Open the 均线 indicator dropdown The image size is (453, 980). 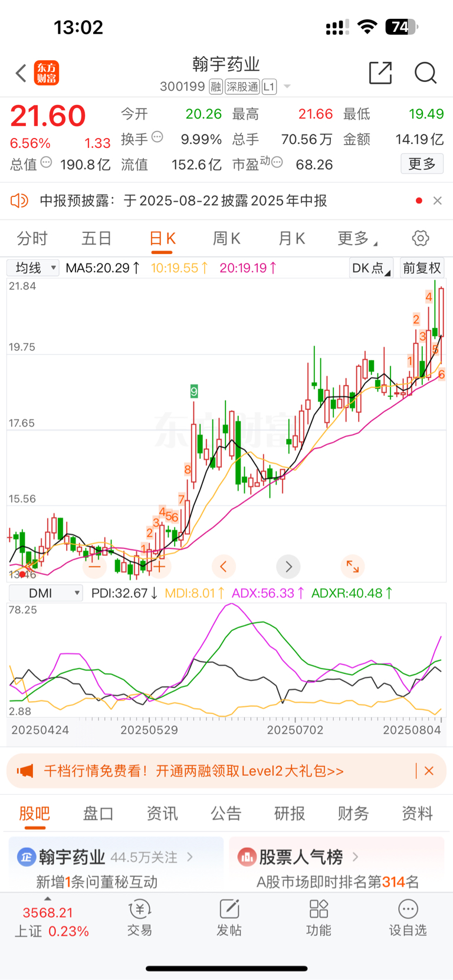pos(33,268)
